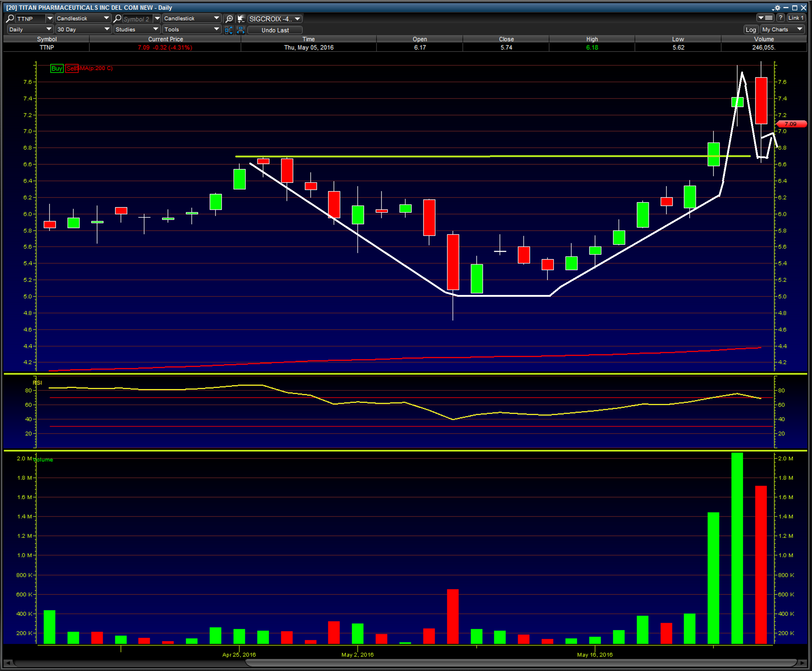The image size is (812, 671).
Task: Open the gear settings icon in title bar
Action: pos(777,8)
